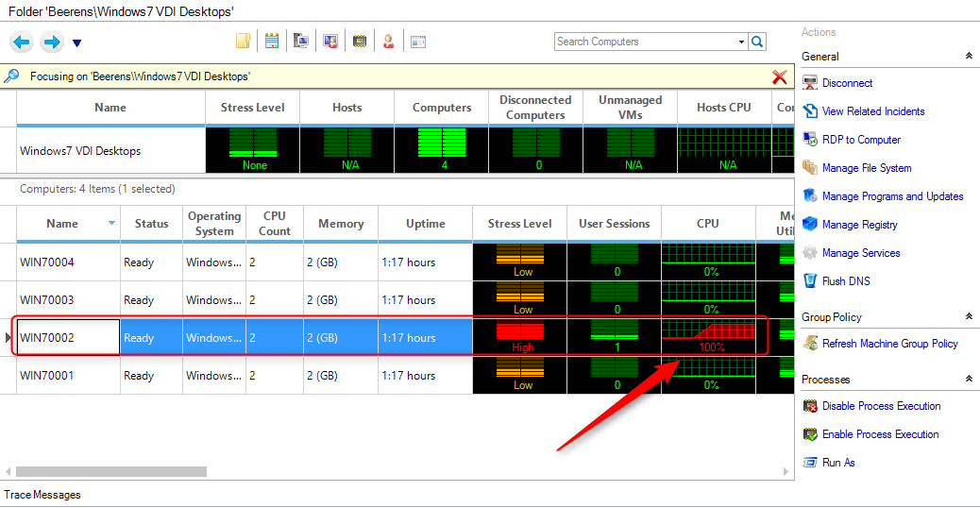Select Enable Process Execution
Screen dimensions: 980x508
[880, 434]
